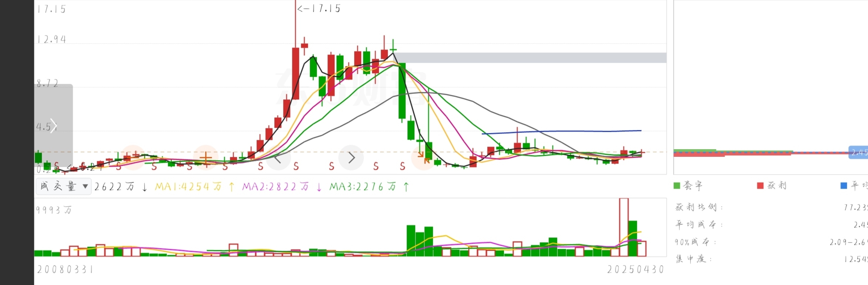This screenshot has width=868, height=285.
Task: Click the 套牢 legend label
Action: coord(693,186)
